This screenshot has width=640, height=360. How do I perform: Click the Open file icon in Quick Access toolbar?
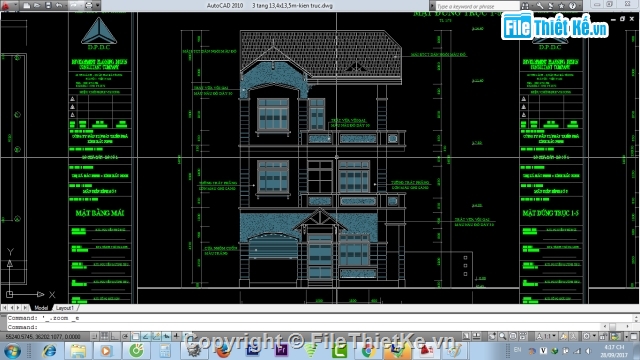coord(37,5)
